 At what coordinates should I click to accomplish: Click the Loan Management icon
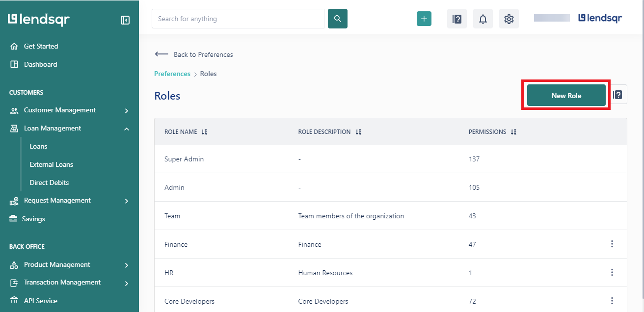[14, 129]
